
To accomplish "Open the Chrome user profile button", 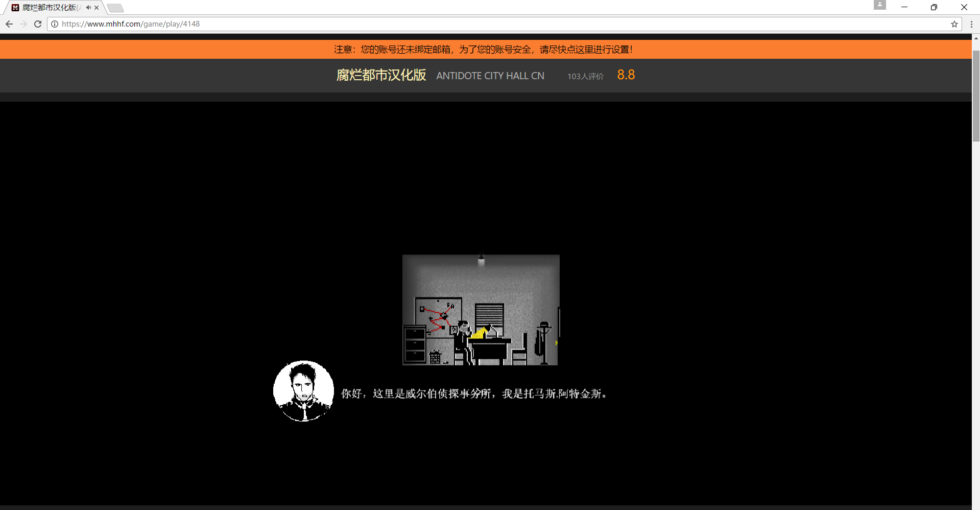I will [x=879, y=5].
